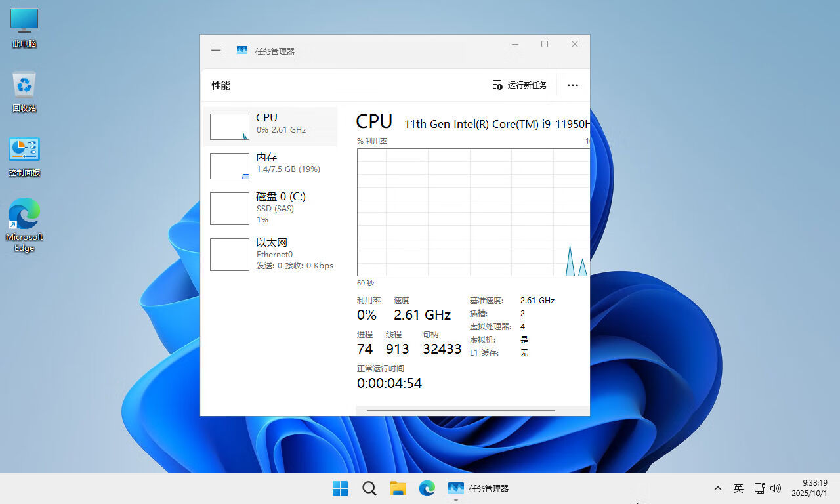
Task: Open the Start menu
Action: click(340, 488)
